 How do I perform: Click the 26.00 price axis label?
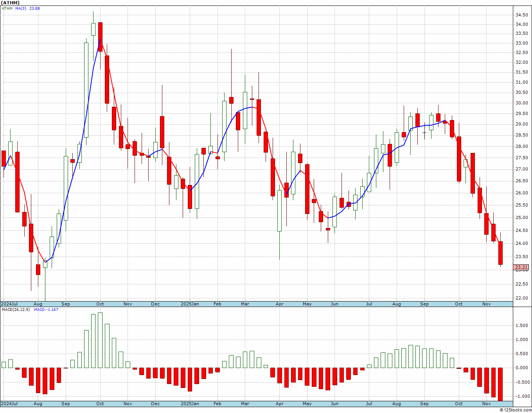(x=521, y=193)
